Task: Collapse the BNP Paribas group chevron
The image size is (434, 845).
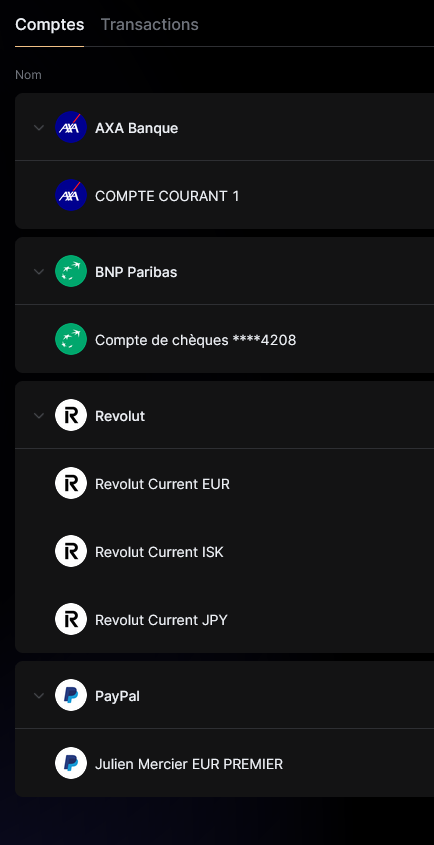Action: pyautogui.click(x=39, y=272)
